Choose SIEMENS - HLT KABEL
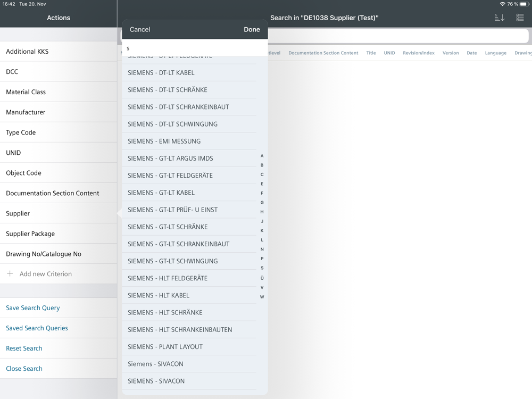Image resolution: width=532 pixels, height=399 pixels. 189,295
